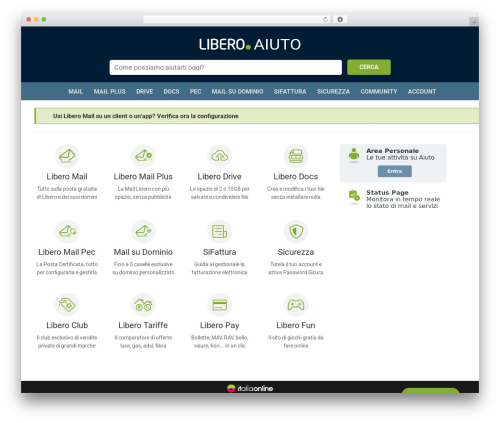The height and width of the screenshot is (423, 500).
Task: Open the DOCS navigation item
Action: (x=171, y=91)
